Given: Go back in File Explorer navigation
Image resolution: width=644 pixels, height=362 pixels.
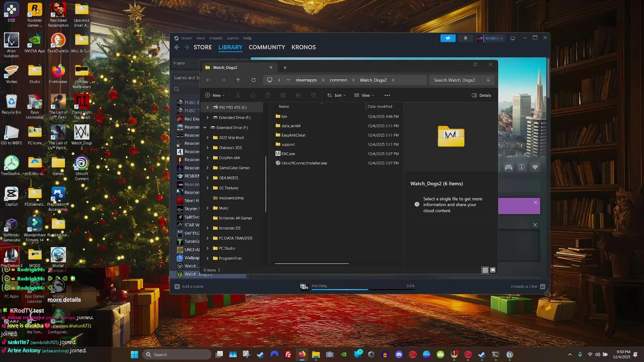Looking at the screenshot, I should pyautogui.click(x=208, y=80).
